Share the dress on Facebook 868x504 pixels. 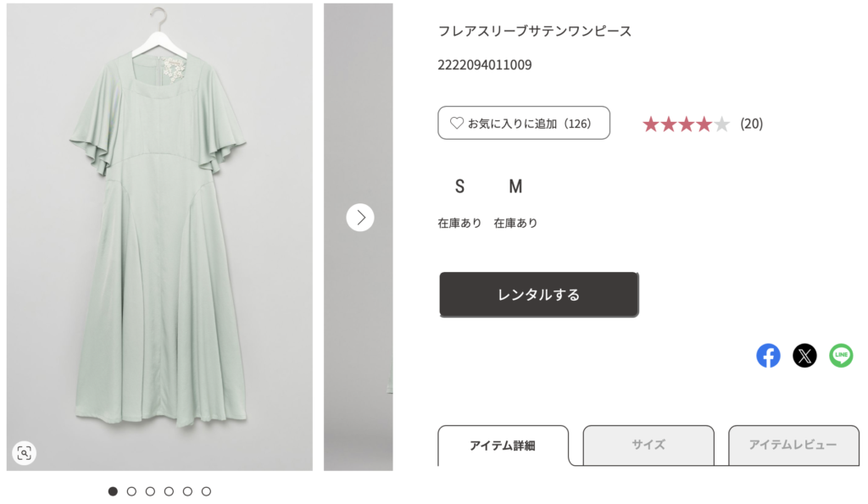point(768,356)
